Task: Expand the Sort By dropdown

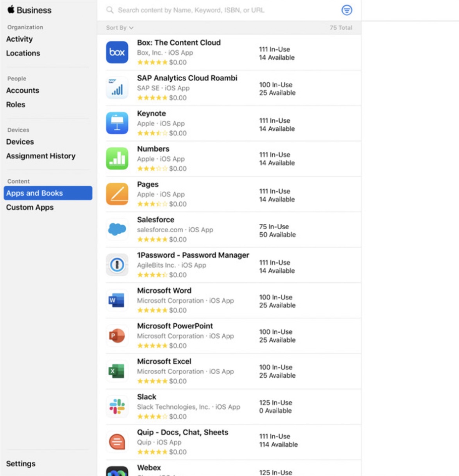Action: (x=120, y=28)
